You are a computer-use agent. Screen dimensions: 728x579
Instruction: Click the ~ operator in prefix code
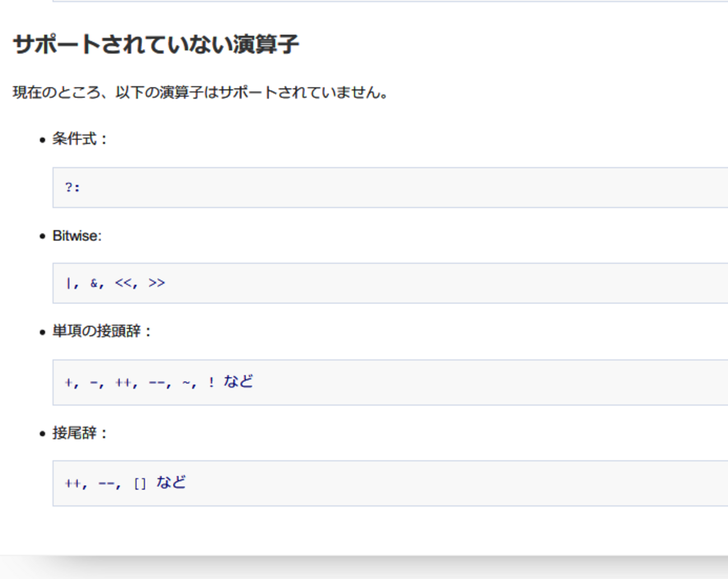pyautogui.click(x=186, y=383)
